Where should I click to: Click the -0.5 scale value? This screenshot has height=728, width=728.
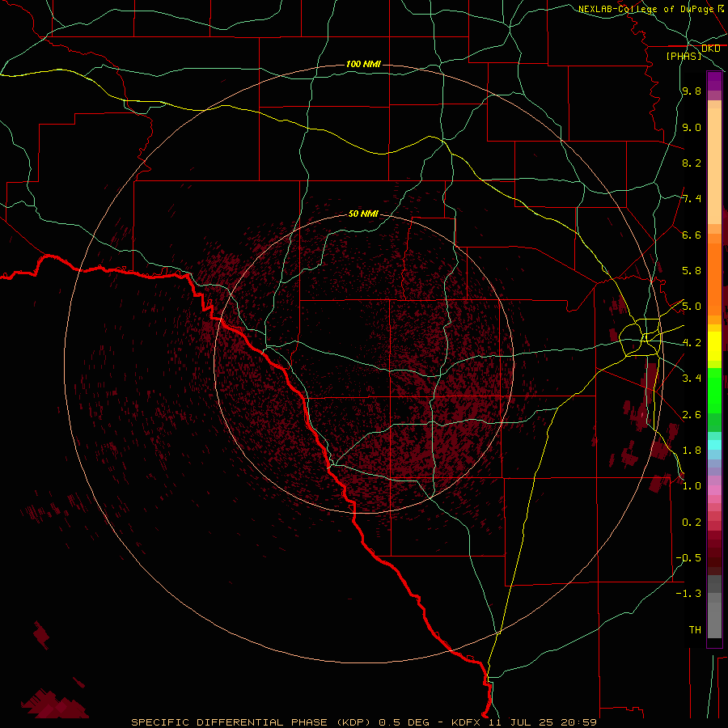click(688, 557)
